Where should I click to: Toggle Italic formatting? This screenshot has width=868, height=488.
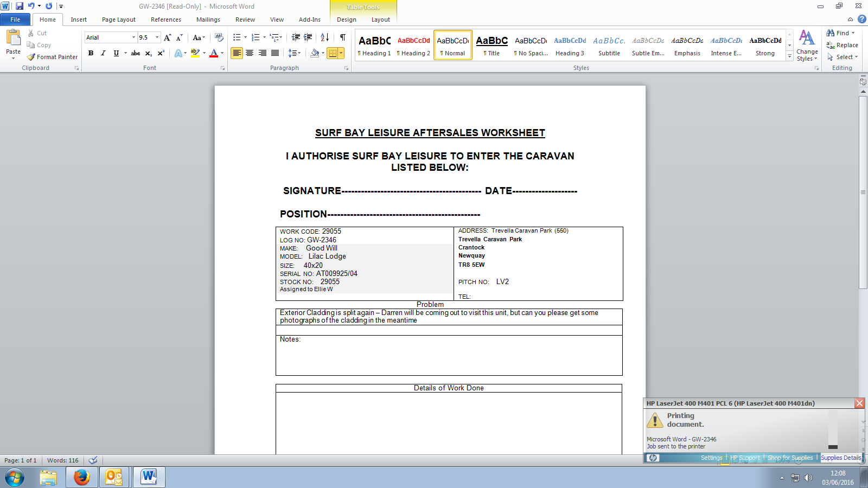(x=103, y=53)
